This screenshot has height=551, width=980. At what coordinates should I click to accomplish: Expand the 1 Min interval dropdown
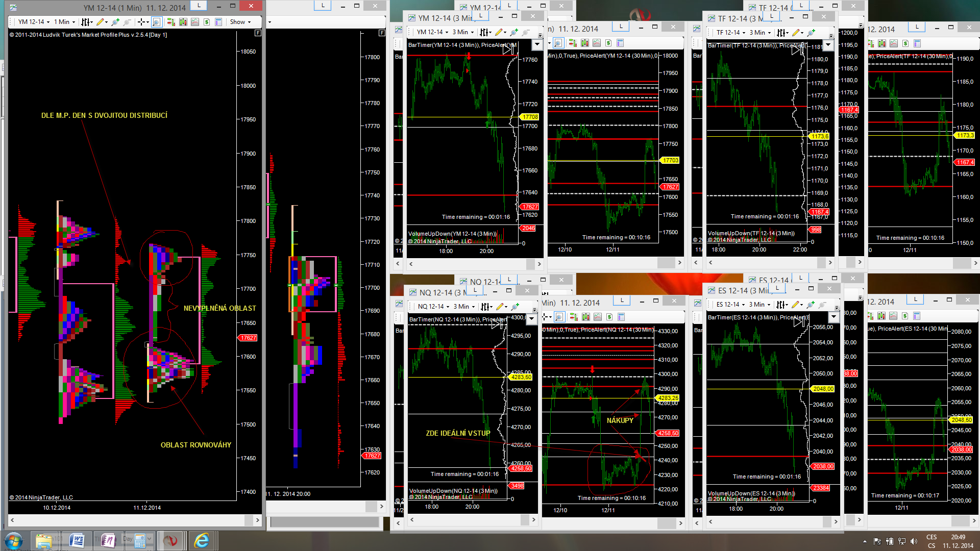pyautogui.click(x=64, y=22)
